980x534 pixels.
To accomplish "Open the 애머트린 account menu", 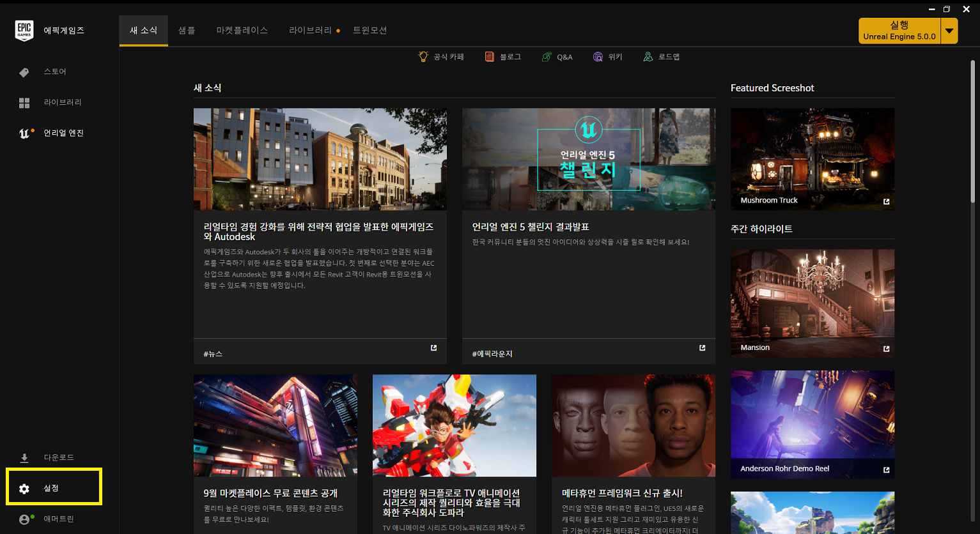I will (59, 519).
